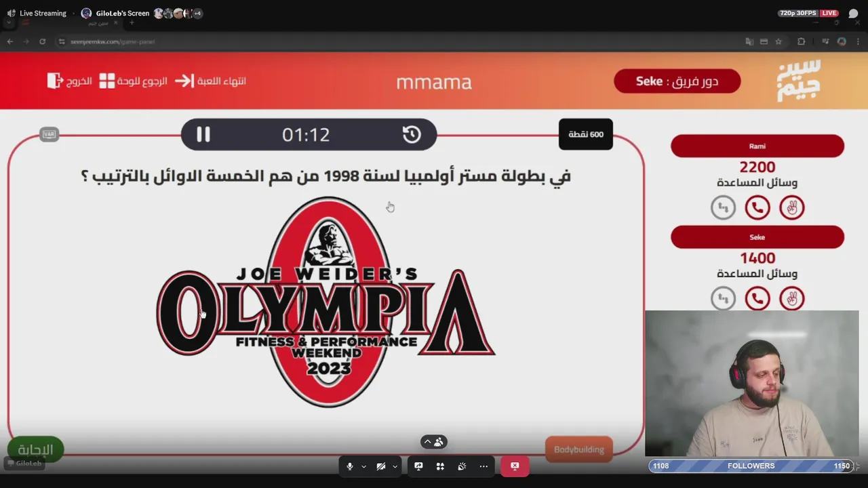Click the Live Streaming label
The width and height of the screenshot is (868, 488).
[43, 13]
